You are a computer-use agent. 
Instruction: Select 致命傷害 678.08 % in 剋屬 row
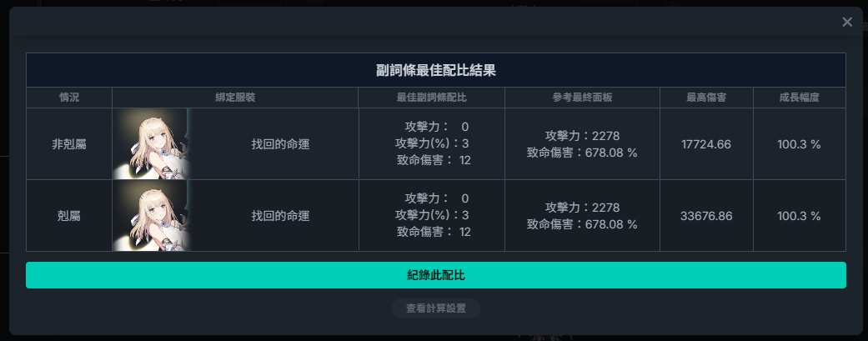click(582, 224)
